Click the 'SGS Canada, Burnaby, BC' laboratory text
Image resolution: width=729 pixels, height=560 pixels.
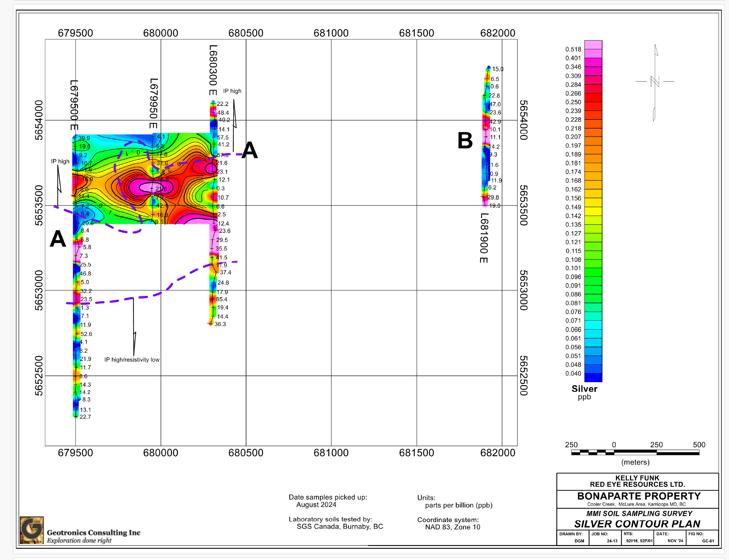point(340,527)
